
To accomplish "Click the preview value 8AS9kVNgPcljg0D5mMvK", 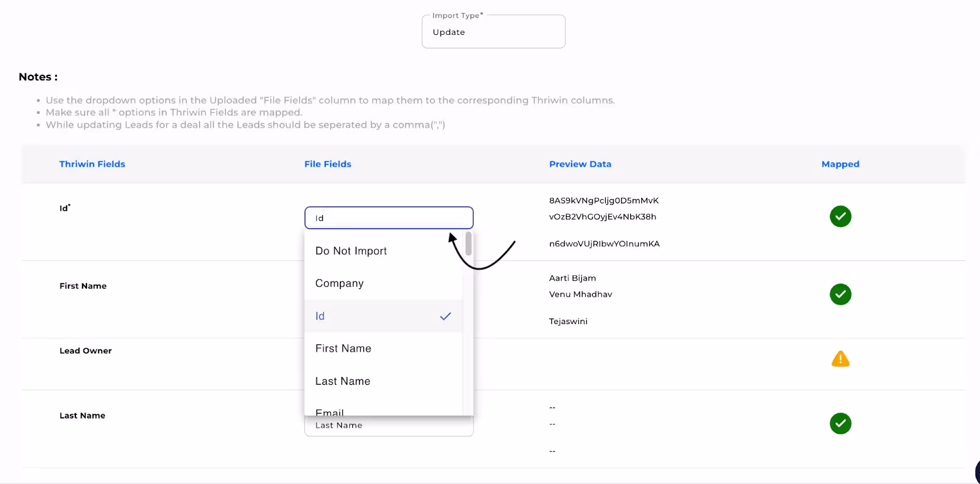I will coord(604,200).
